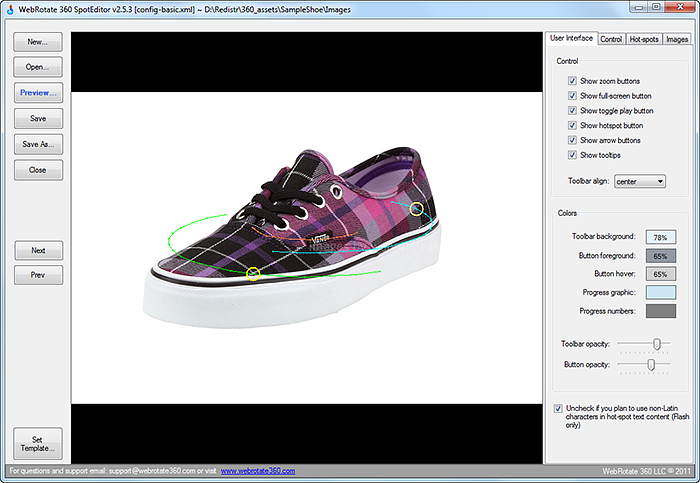Maximize the SpotEditor window
The height and width of the screenshot is (483, 700).
click(x=656, y=7)
